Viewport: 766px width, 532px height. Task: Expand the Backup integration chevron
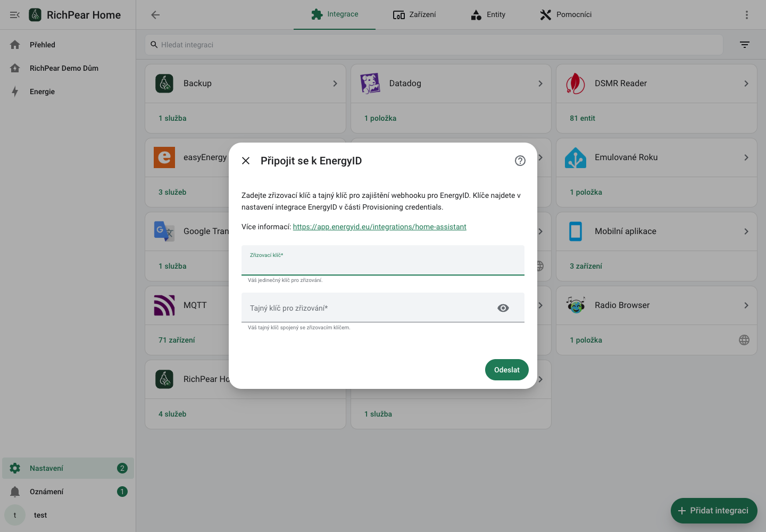pos(335,84)
